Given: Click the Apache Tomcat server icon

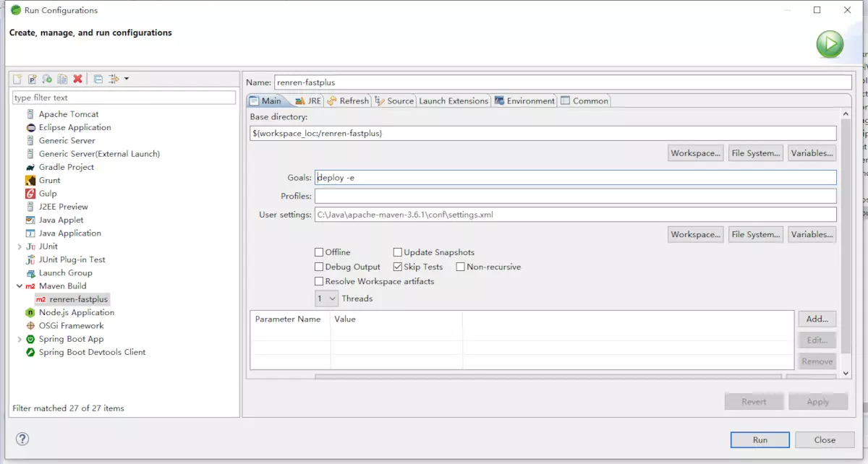Looking at the screenshot, I should pyautogui.click(x=30, y=114).
